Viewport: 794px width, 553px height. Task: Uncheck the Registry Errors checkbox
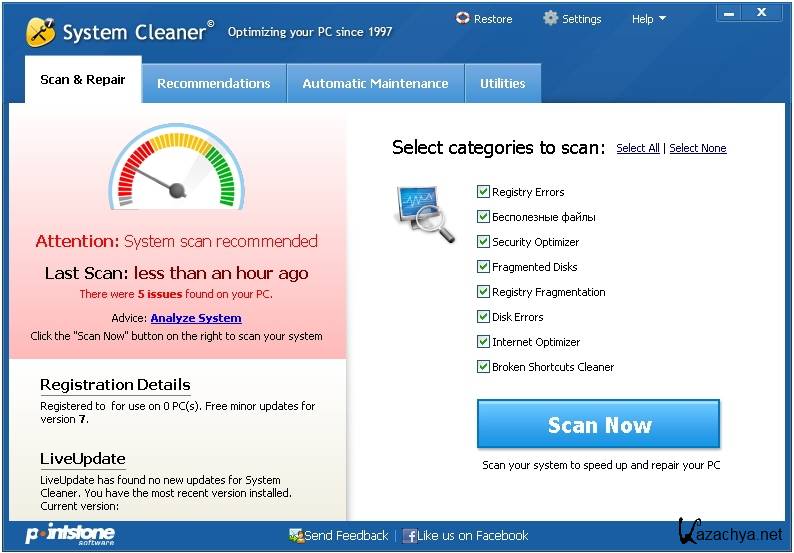483,192
